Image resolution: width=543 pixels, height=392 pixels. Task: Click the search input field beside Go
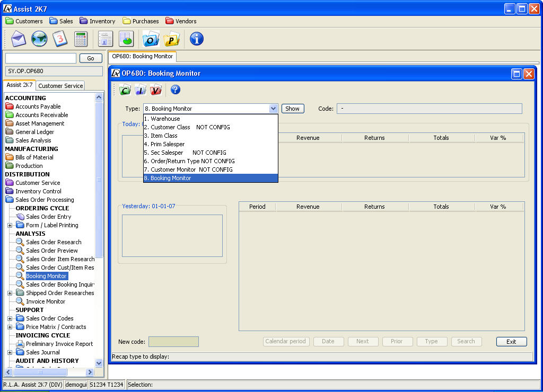(x=41, y=58)
